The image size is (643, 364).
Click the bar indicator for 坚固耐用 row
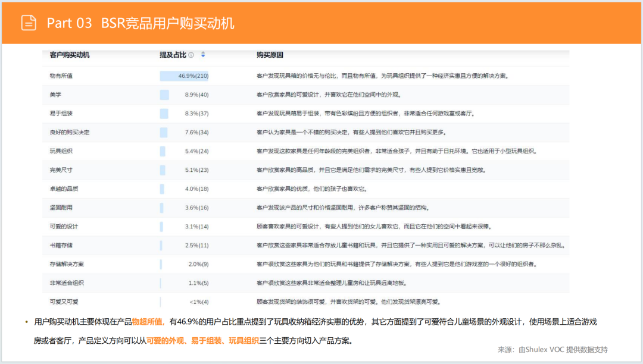click(161, 207)
